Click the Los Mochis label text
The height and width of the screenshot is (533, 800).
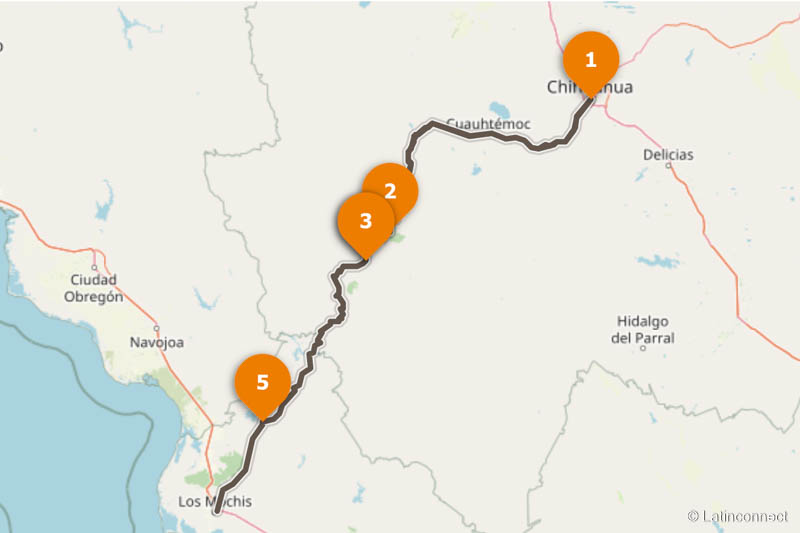click(x=215, y=501)
